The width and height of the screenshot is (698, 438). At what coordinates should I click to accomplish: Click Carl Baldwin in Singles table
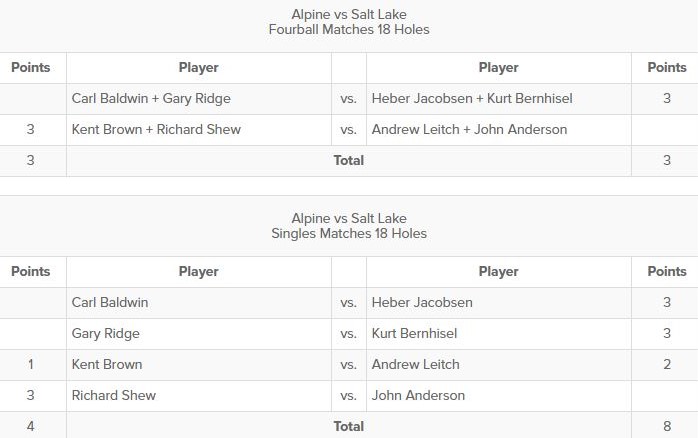pos(110,303)
